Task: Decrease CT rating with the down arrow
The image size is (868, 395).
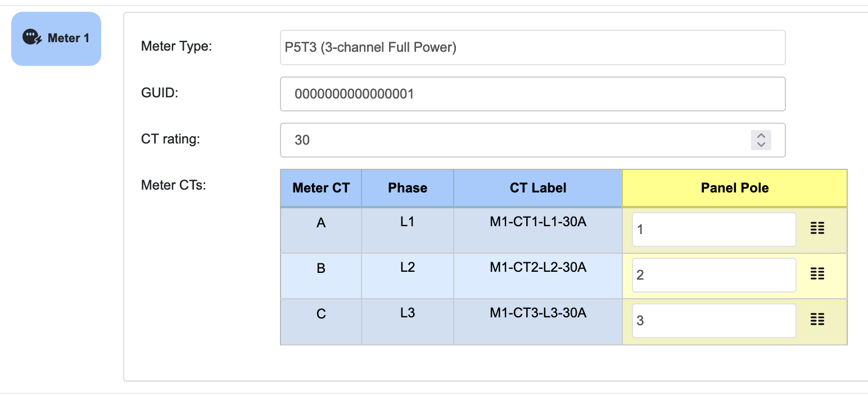Action: [761, 145]
